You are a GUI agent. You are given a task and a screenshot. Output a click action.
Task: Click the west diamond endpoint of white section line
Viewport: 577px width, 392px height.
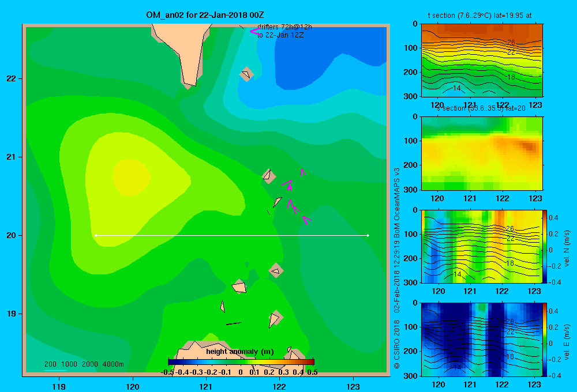pos(96,235)
